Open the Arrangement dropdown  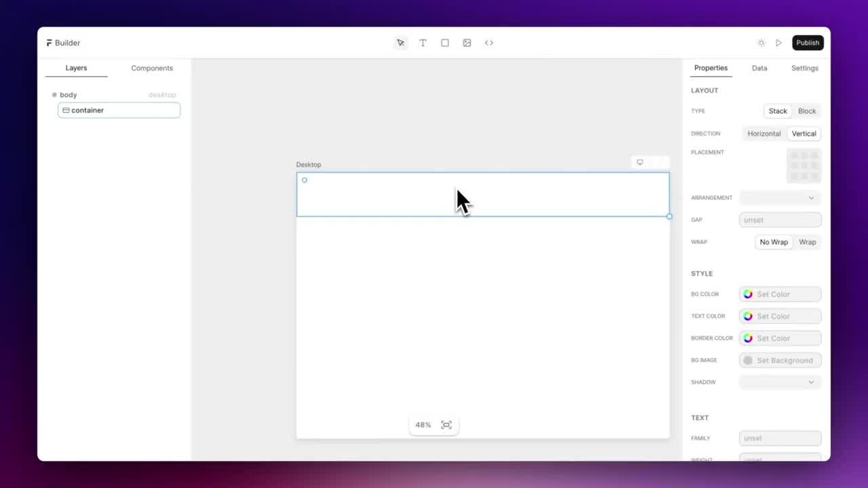click(780, 198)
